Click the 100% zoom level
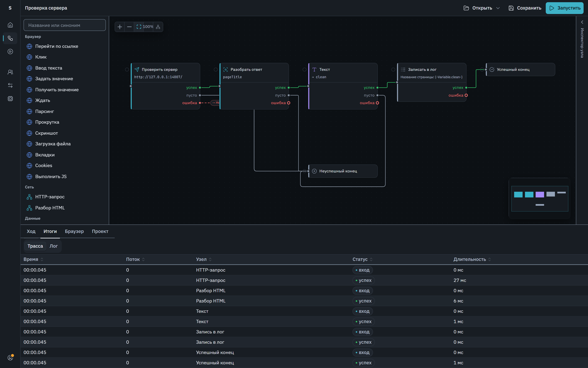The image size is (588, 368). pyautogui.click(x=148, y=27)
